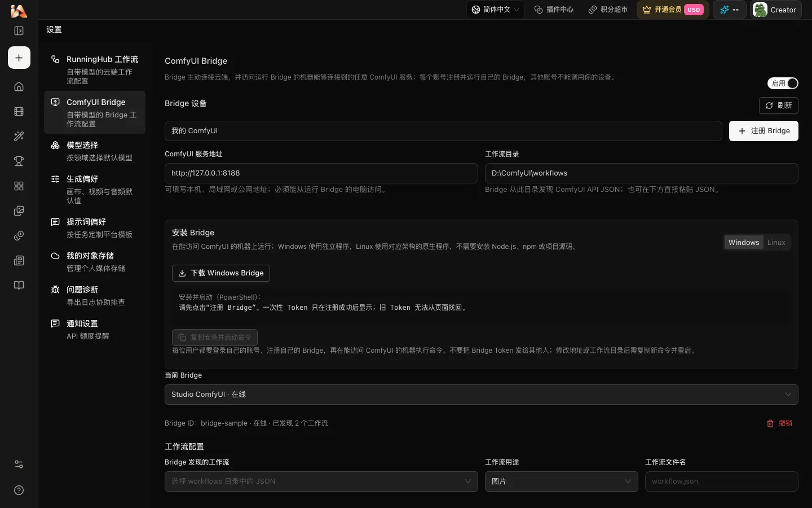Open the document list icon

click(19, 260)
